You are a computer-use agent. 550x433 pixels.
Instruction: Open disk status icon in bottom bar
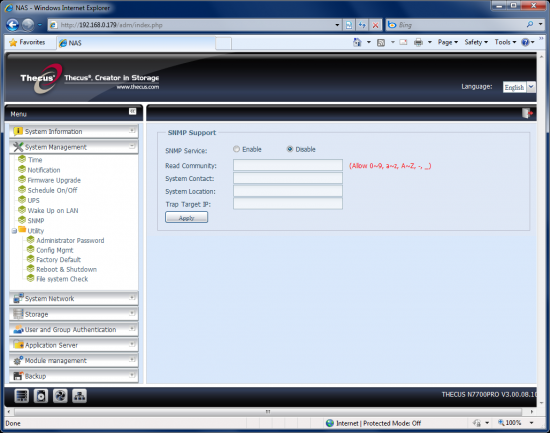pos(41,396)
